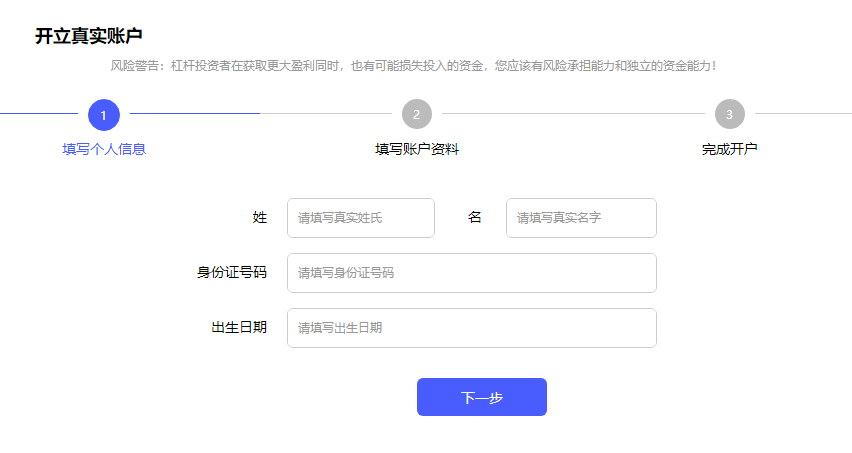Viewport: 852px width, 453px height.
Task: Select step 3 circle in progress bar
Action: click(730, 114)
